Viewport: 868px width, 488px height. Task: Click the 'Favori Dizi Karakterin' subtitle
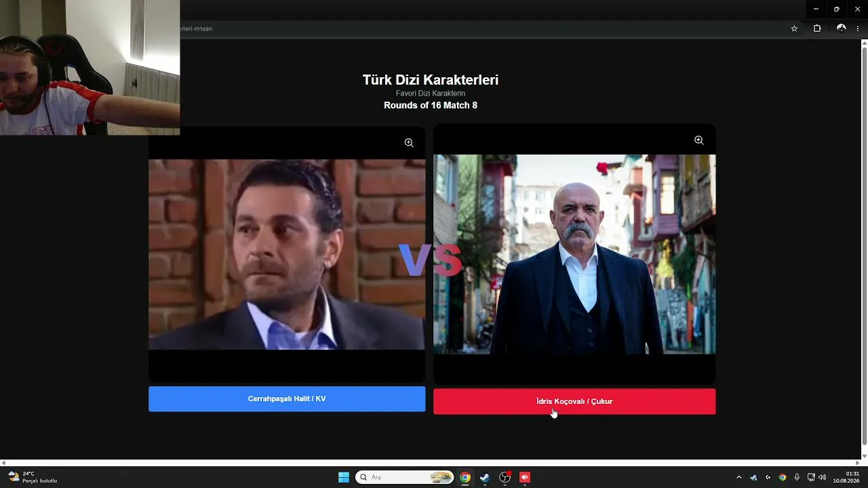click(x=431, y=94)
